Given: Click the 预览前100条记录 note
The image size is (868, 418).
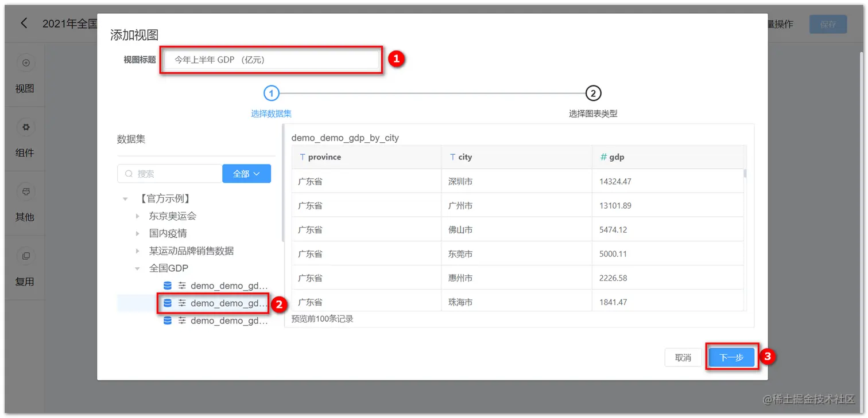Looking at the screenshot, I should click(x=322, y=319).
